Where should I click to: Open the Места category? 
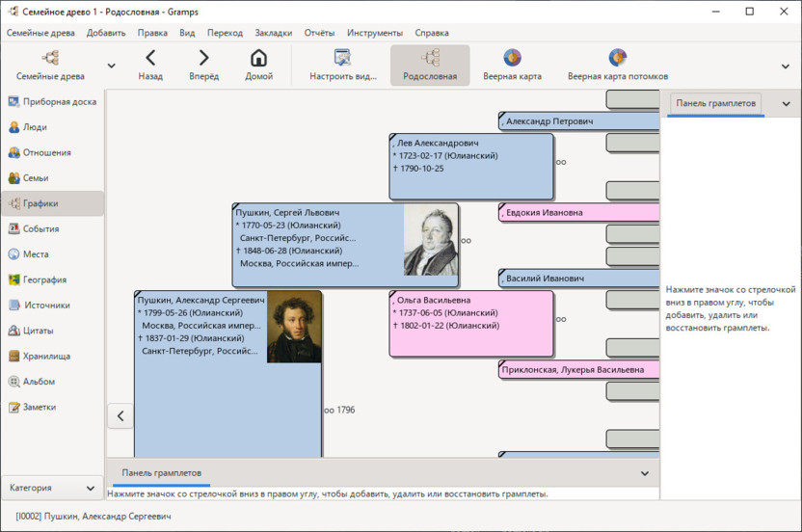tap(53, 254)
